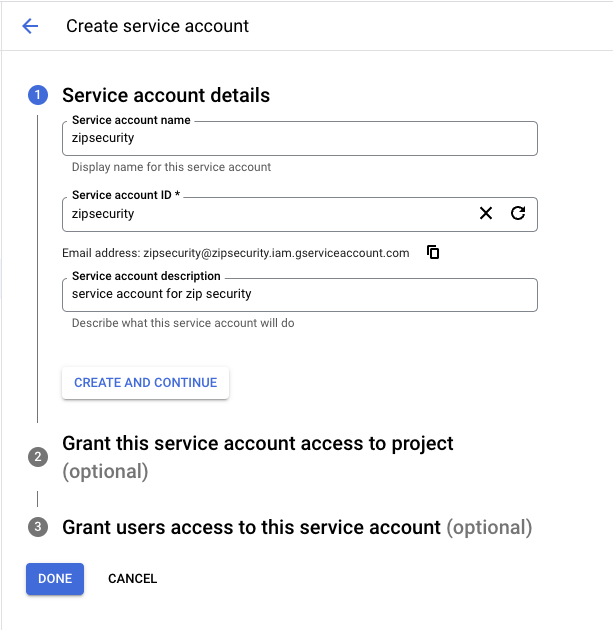Click the step 2 number circle
The image size is (613, 630).
coord(38,457)
